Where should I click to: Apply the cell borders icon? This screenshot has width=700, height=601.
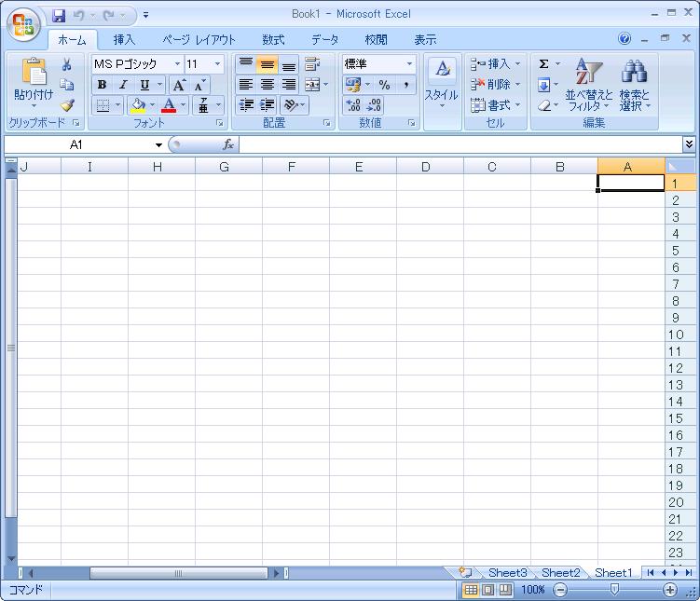click(x=103, y=105)
